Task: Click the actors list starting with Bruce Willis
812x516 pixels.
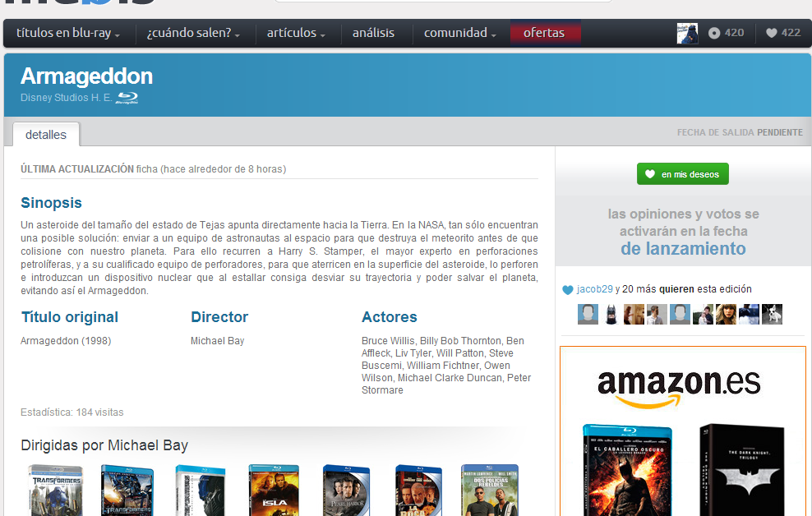Action: (447, 366)
